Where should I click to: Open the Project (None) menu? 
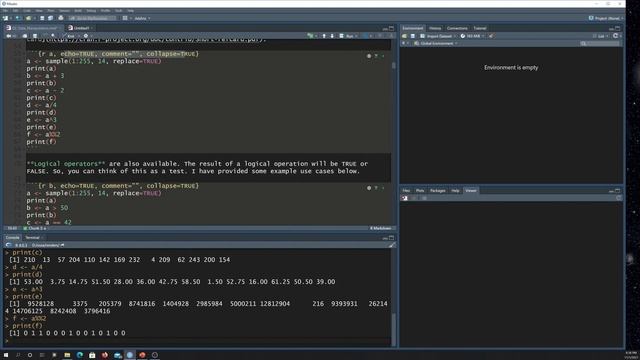point(606,18)
